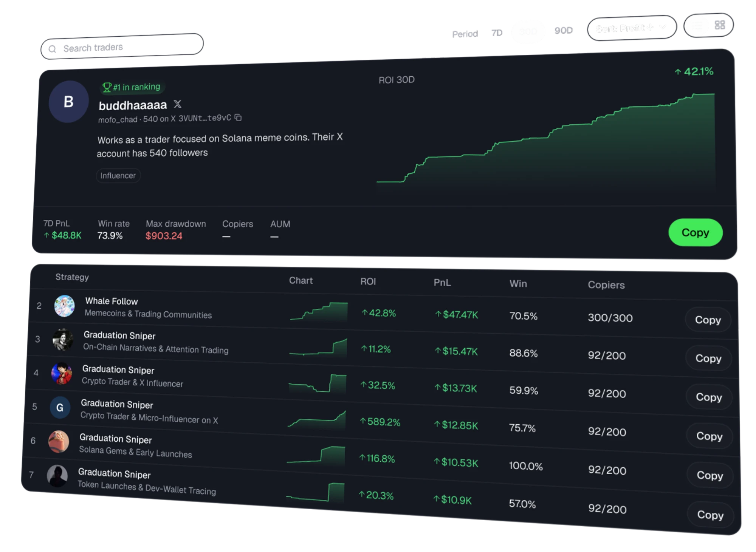Select the 90D period tab
This screenshot has height=552, width=756.
(563, 30)
